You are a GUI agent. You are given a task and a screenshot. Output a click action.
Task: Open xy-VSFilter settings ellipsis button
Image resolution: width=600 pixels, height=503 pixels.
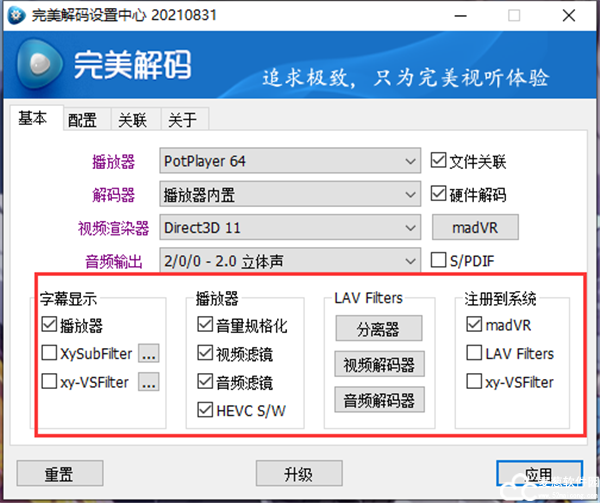pyautogui.click(x=149, y=382)
